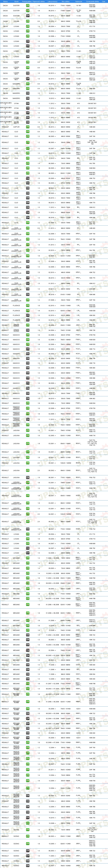This screenshot has height=868, width=108.
Task: Click ON icon in Grand Kangoo 11.2012 row
Action: (x=28, y=419)
